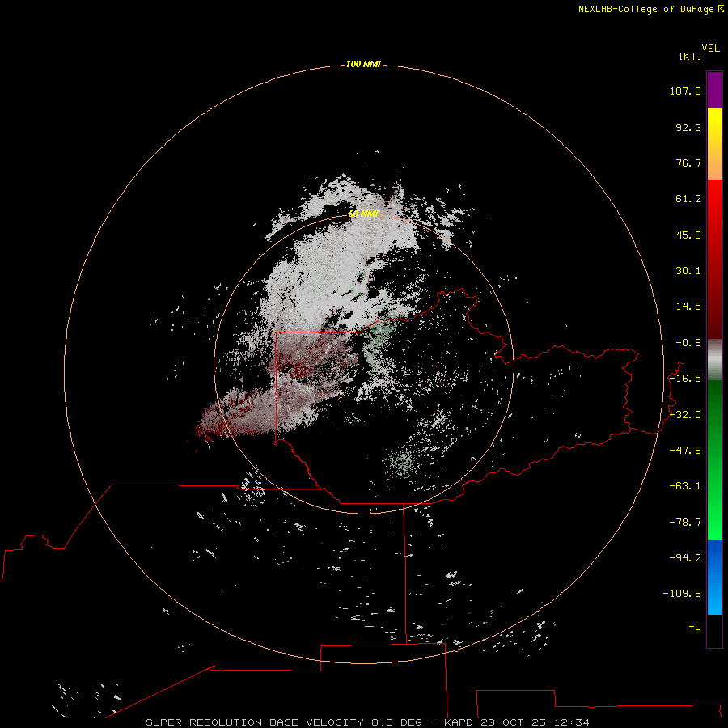This screenshot has height=728, width=728.
Task: Click the purple segment of velocity color bar
Action: (x=714, y=90)
